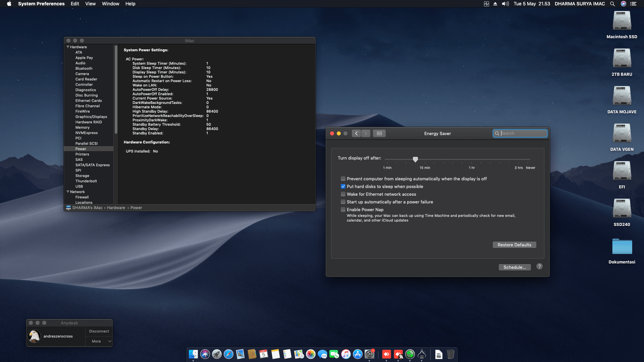The height and width of the screenshot is (362, 644).
Task: Launch Siri from the dock
Action: coord(205,354)
